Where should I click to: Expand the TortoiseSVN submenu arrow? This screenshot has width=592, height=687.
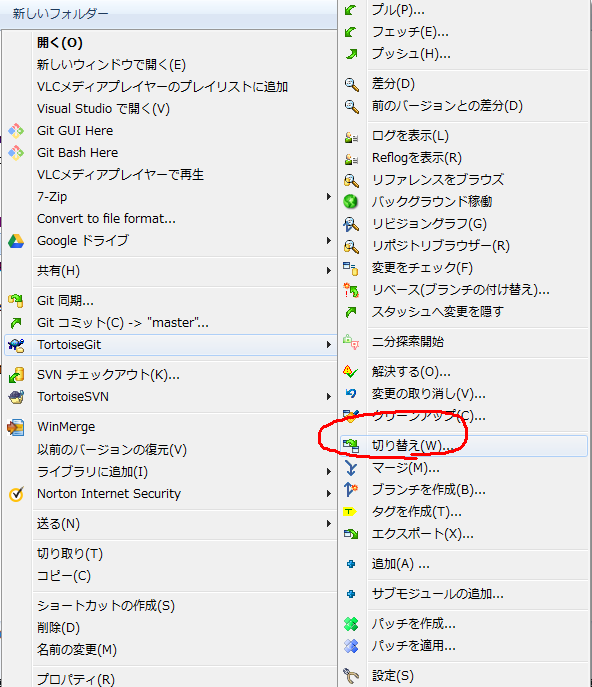coord(328,397)
